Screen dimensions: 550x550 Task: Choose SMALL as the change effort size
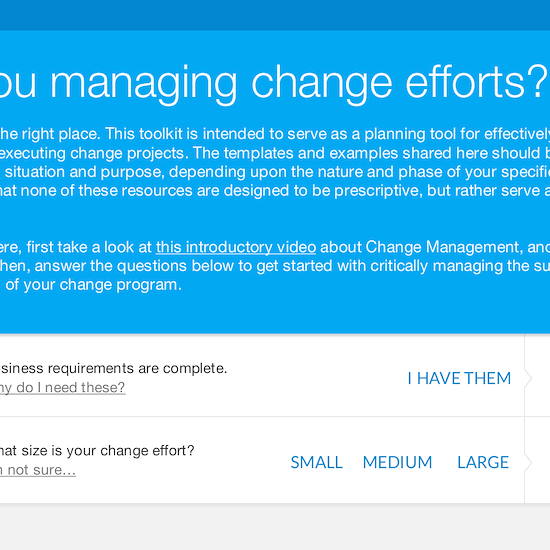click(316, 462)
